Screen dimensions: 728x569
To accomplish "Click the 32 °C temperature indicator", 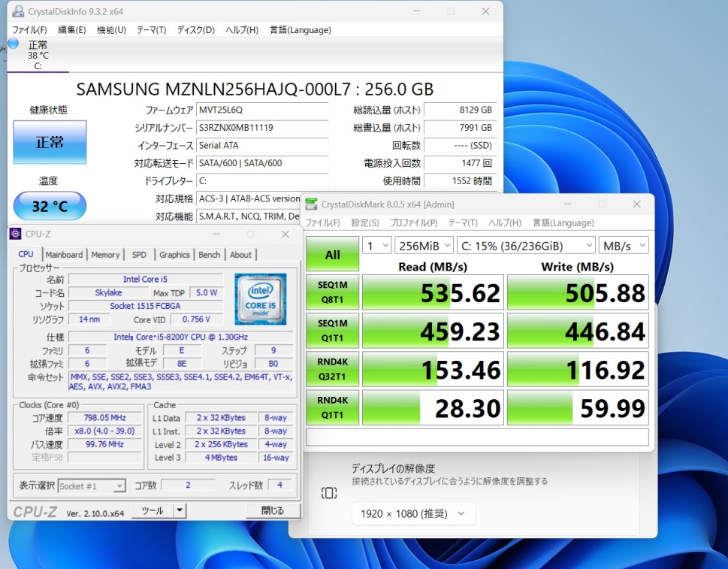I will 50,206.
